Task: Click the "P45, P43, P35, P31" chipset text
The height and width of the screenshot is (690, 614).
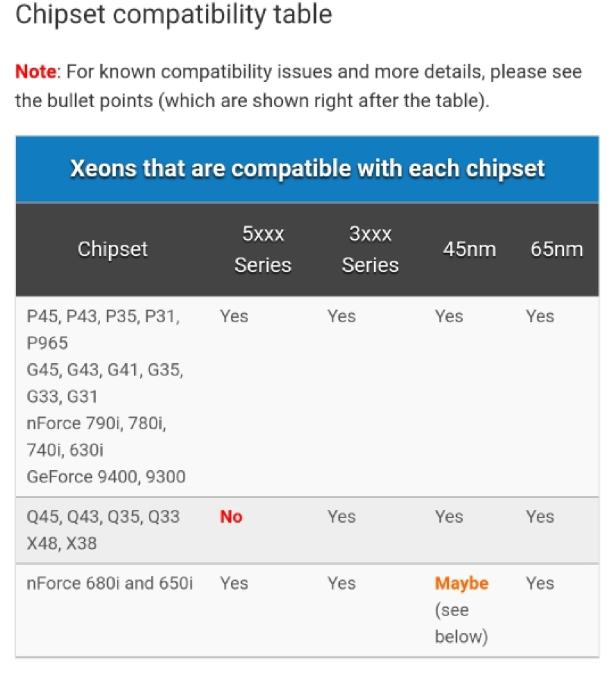Action: coord(103,316)
